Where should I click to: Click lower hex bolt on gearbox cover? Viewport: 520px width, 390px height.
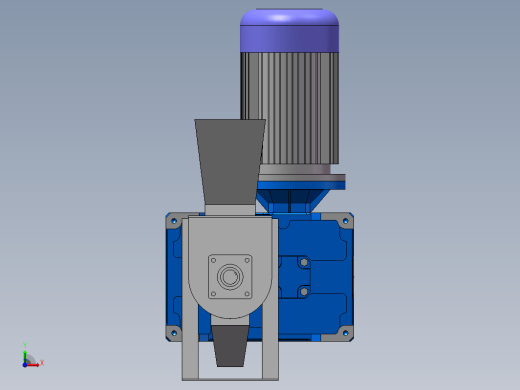[x=304, y=292]
